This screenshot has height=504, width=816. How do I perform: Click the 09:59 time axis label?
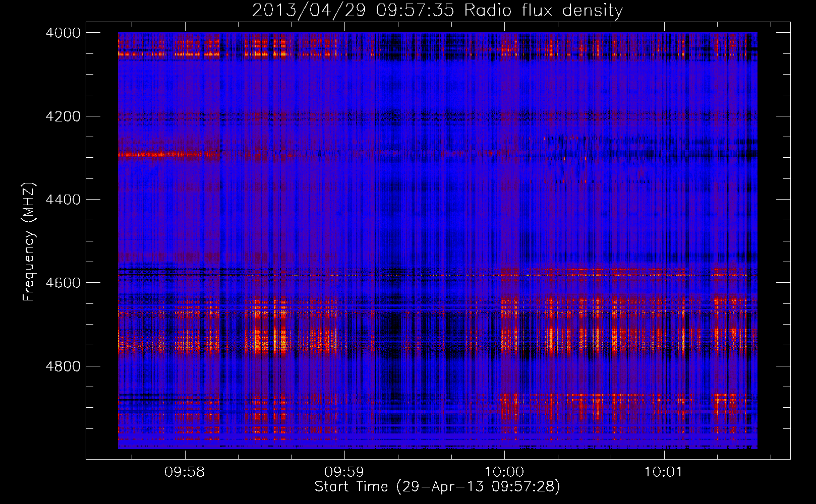(344, 472)
